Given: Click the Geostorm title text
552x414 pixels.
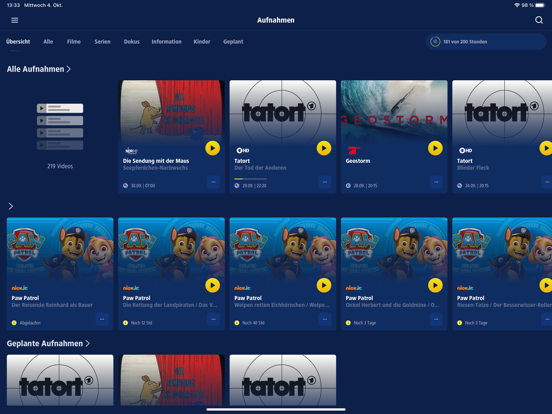Looking at the screenshot, I should pos(358,161).
